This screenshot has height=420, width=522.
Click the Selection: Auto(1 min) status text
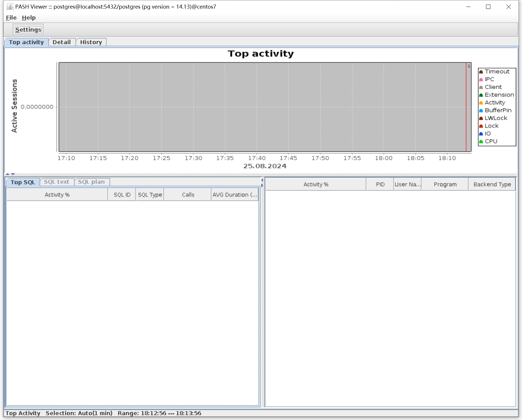[x=79, y=413]
